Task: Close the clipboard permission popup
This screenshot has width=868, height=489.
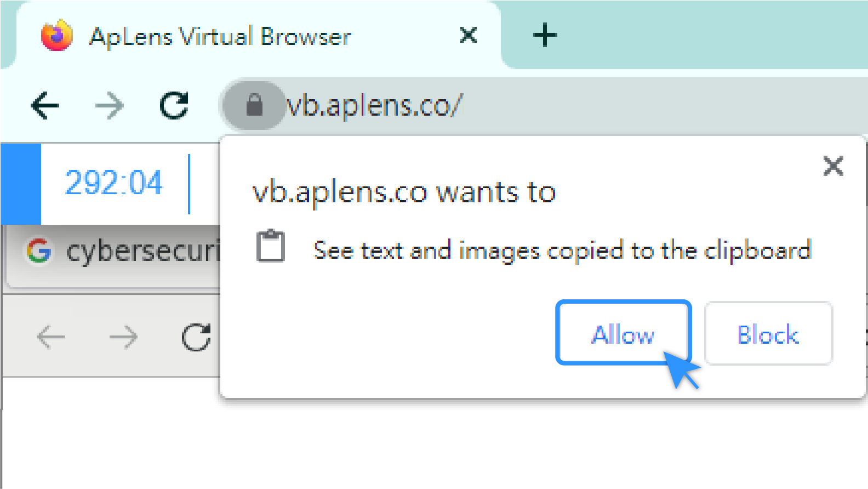Action: 833,165
